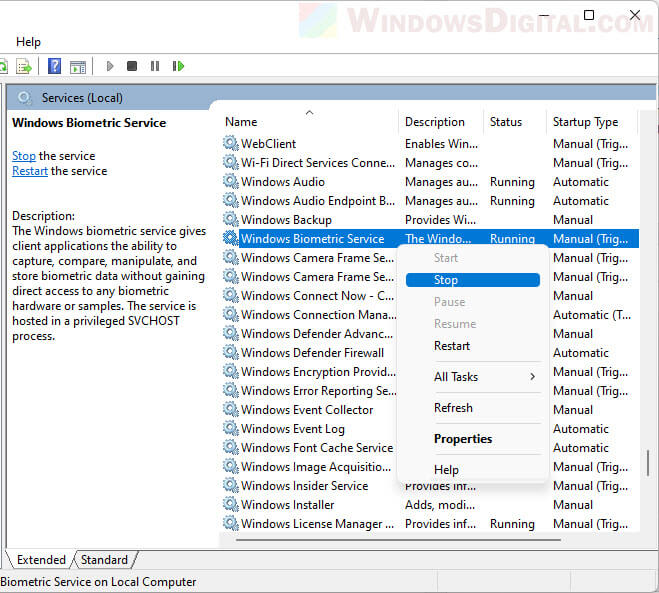Select the Windows Installer service
The width and height of the screenshot is (659, 593).
[x=287, y=505]
